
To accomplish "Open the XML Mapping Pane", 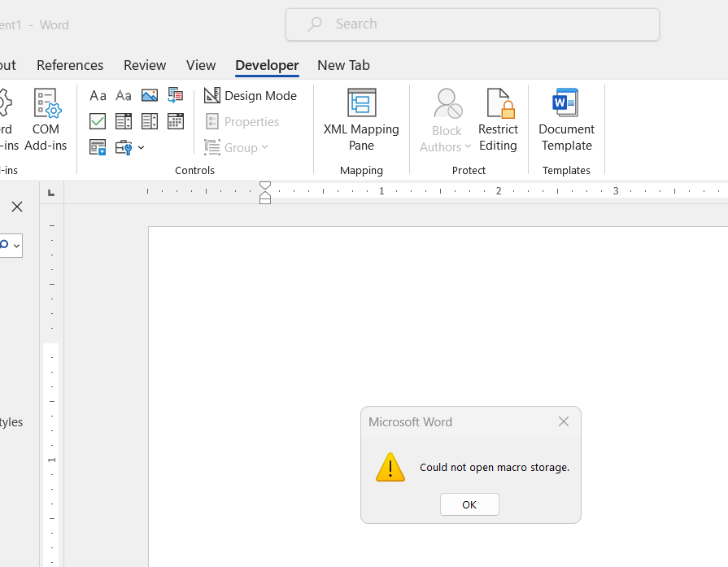I will pos(361,120).
